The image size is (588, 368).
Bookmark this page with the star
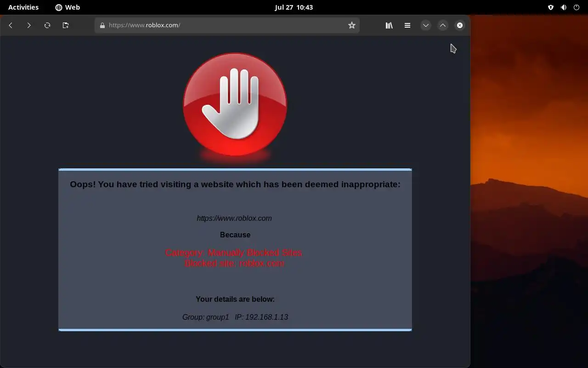[352, 25]
